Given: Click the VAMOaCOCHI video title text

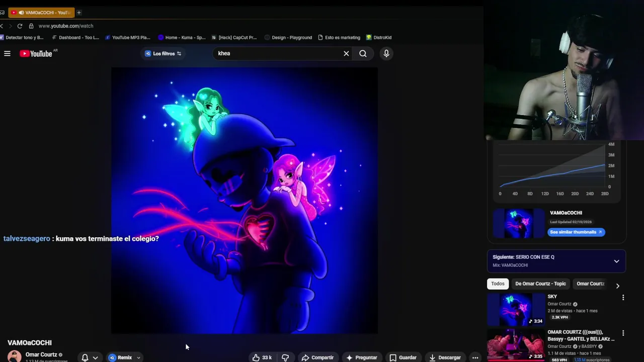Looking at the screenshot, I should click(x=30, y=343).
